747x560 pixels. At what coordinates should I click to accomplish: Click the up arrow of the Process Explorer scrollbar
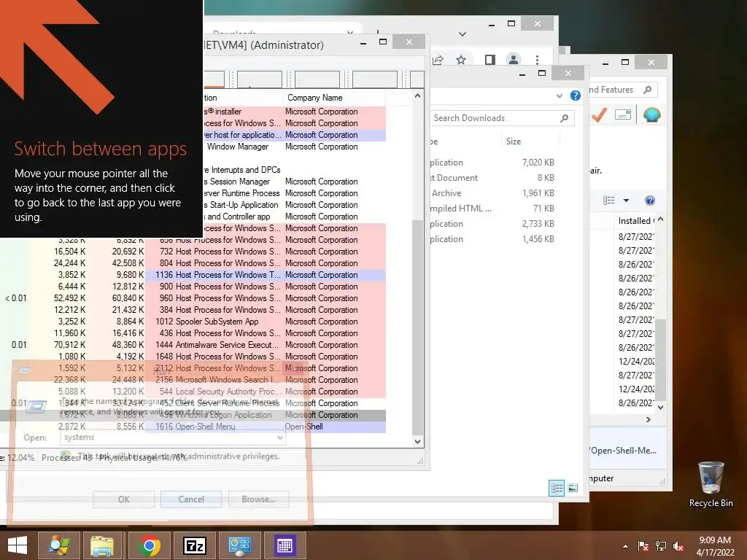tap(417, 96)
